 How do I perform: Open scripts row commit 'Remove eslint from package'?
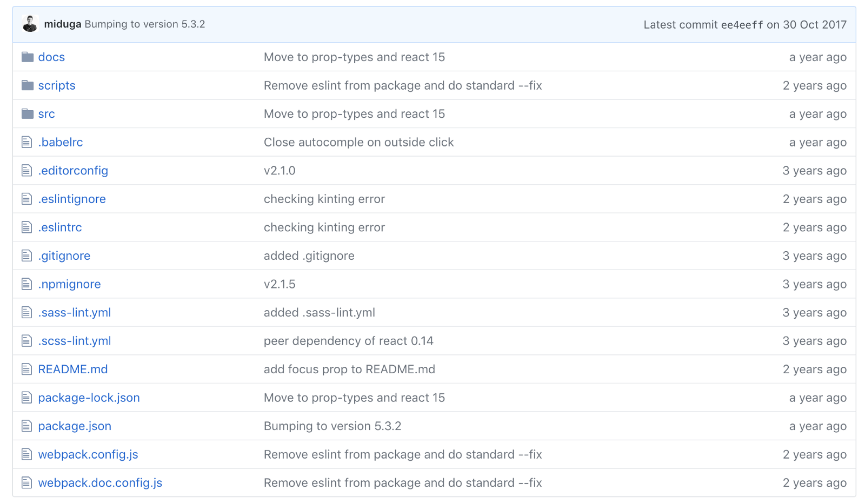point(403,85)
